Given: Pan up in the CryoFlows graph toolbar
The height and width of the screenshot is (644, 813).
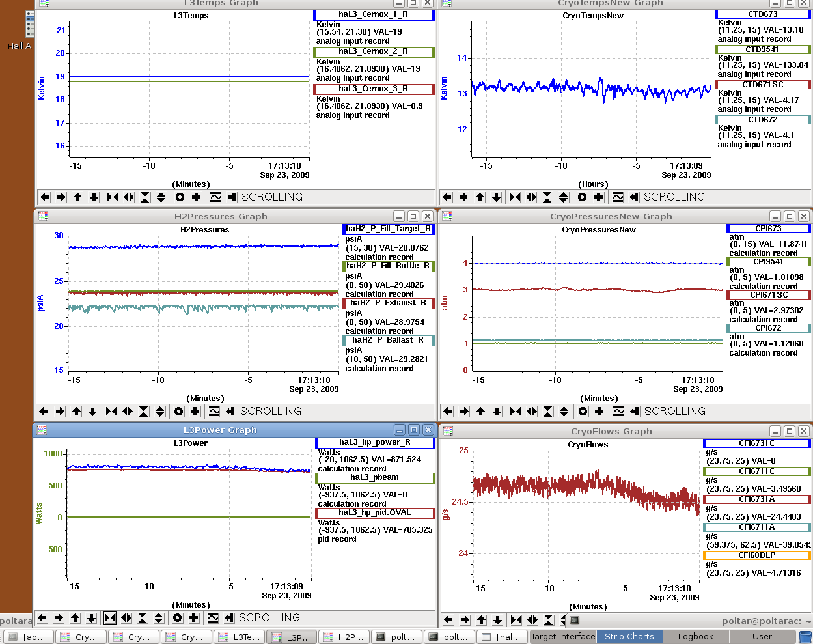Looking at the screenshot, I should coord(481,620).
